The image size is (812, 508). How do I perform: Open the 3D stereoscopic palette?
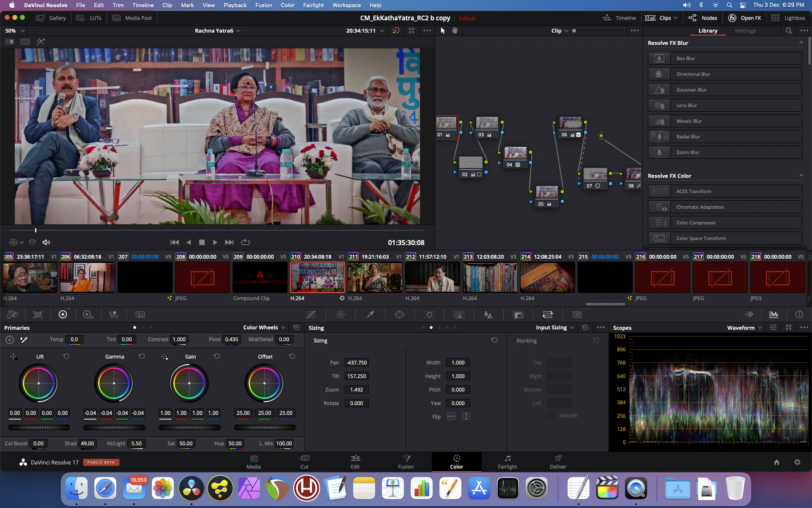(577, 315)
